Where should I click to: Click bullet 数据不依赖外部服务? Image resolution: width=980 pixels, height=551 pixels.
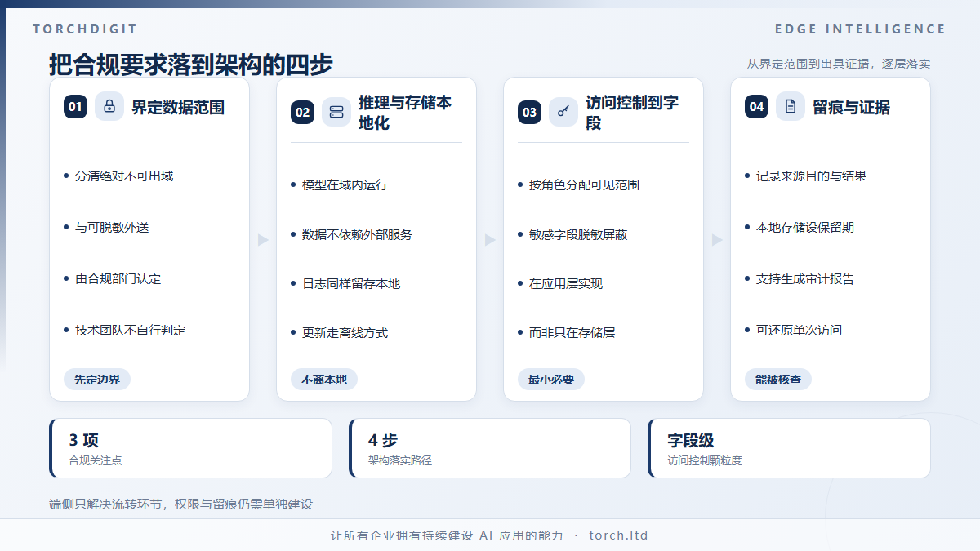(x=358, y=235)
